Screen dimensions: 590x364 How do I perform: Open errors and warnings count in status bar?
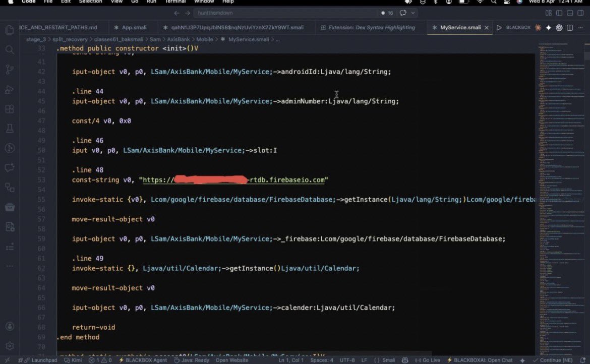(100, 360)
